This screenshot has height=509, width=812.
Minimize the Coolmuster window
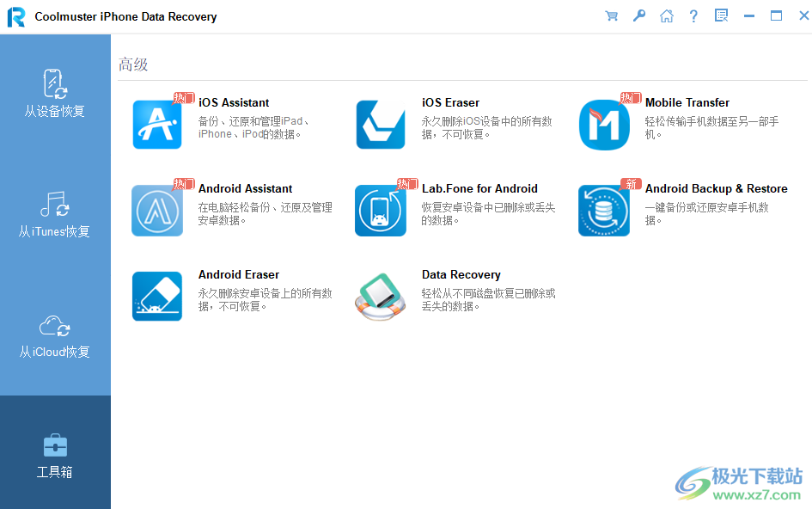(x=748, y=16)
